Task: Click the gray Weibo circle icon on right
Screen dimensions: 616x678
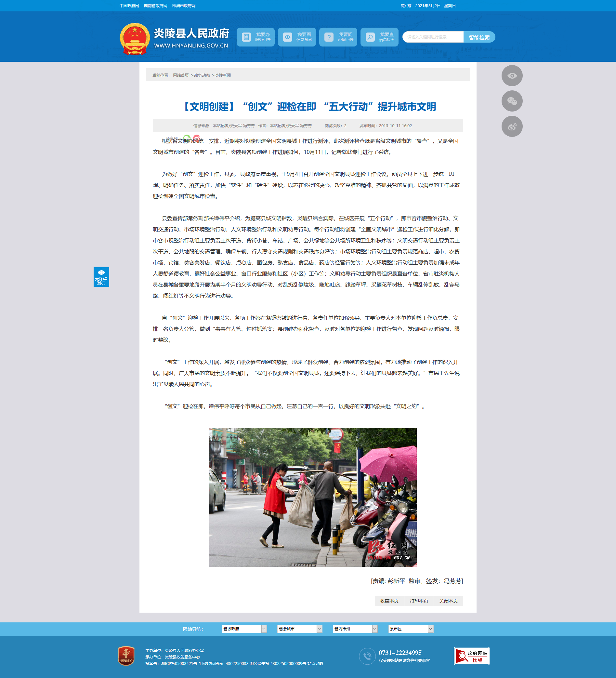Action: tap(512, 126)
